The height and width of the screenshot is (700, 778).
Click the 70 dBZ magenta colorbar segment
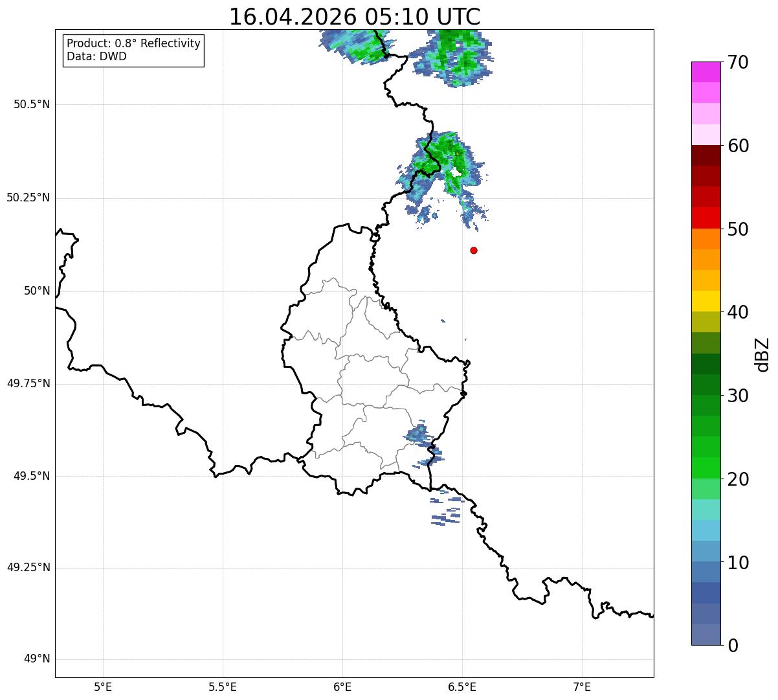(702, 72)
